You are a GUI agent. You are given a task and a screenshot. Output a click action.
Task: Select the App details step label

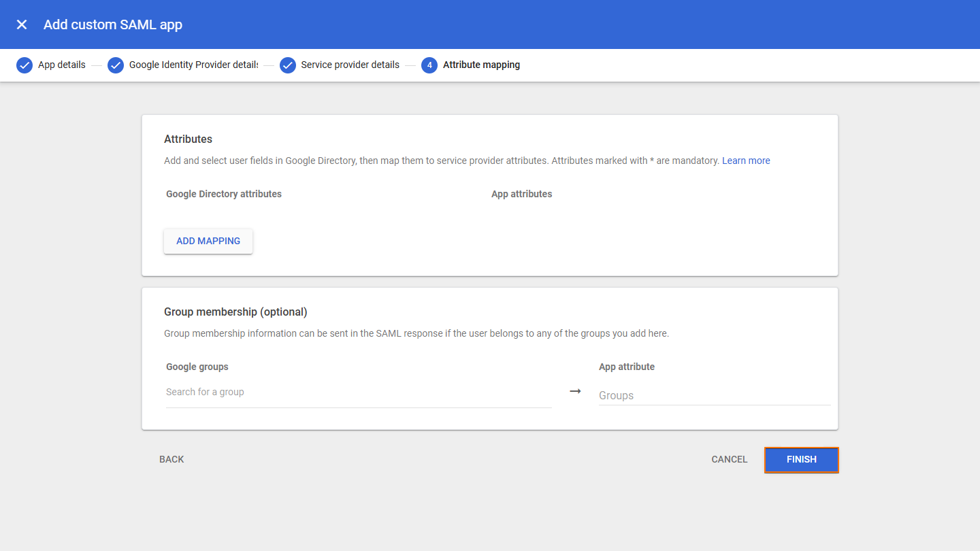(61, 65)
